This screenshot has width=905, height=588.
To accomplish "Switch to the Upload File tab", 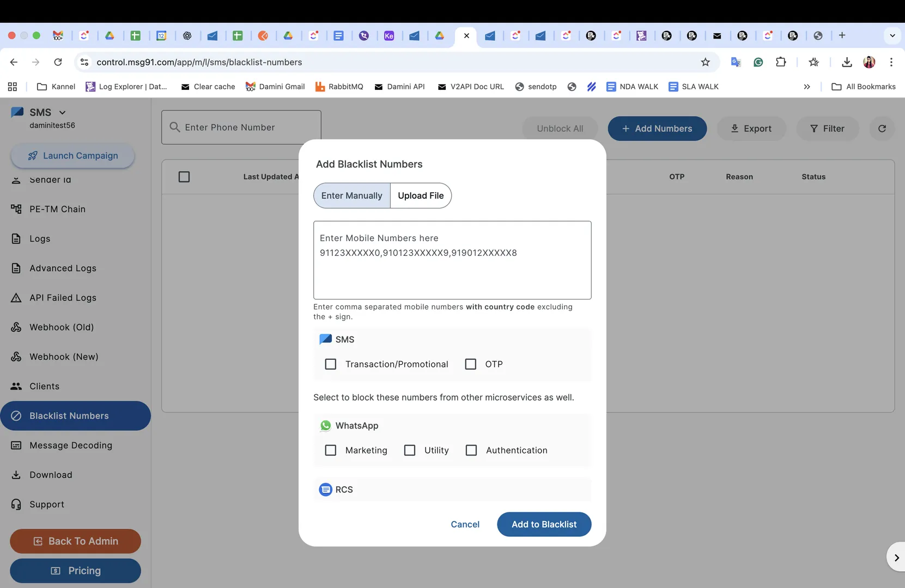I will (x=421, y=195).
